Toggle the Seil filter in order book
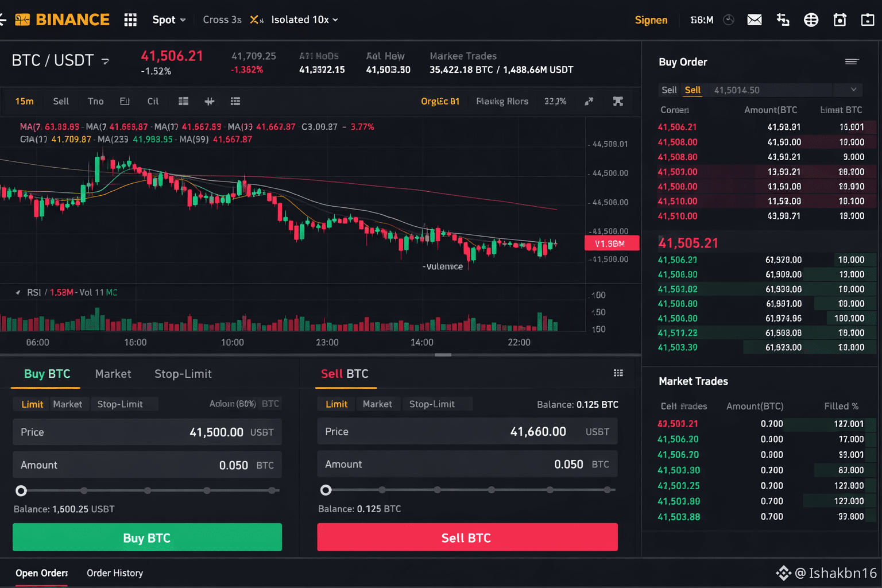 pyautogui.click(x=669, y=90)
